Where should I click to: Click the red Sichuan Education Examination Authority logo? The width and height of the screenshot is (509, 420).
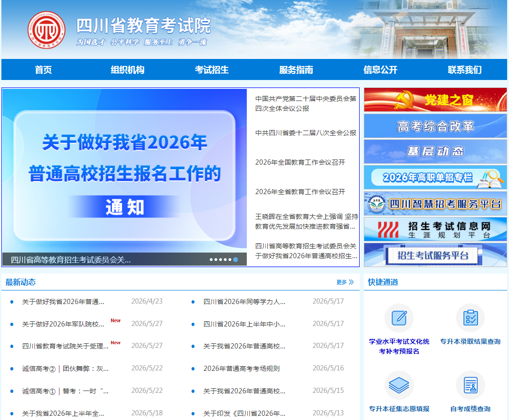pos(46,30)
